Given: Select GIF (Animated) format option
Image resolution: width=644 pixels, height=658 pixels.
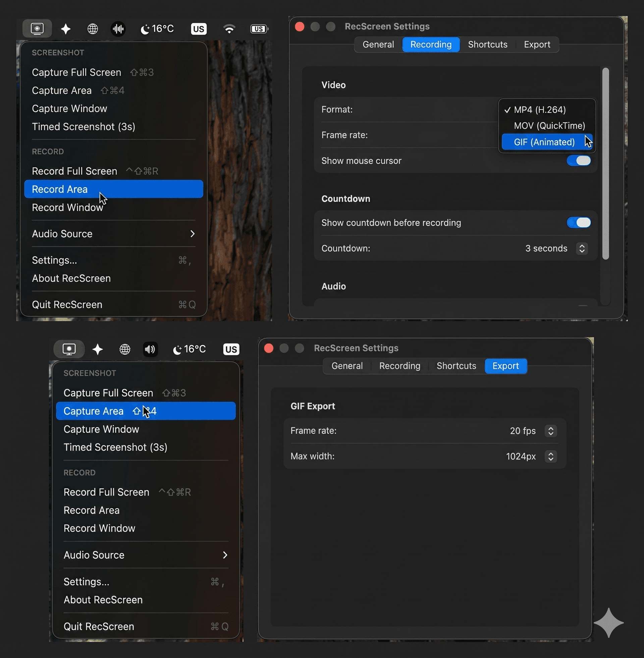Looking at the screenshot, I should click(547, 142).
